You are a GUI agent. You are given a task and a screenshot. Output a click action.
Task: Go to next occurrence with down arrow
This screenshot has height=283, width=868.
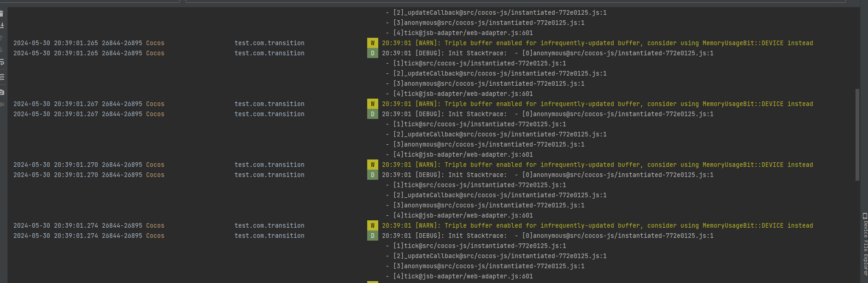coord(2,50)
